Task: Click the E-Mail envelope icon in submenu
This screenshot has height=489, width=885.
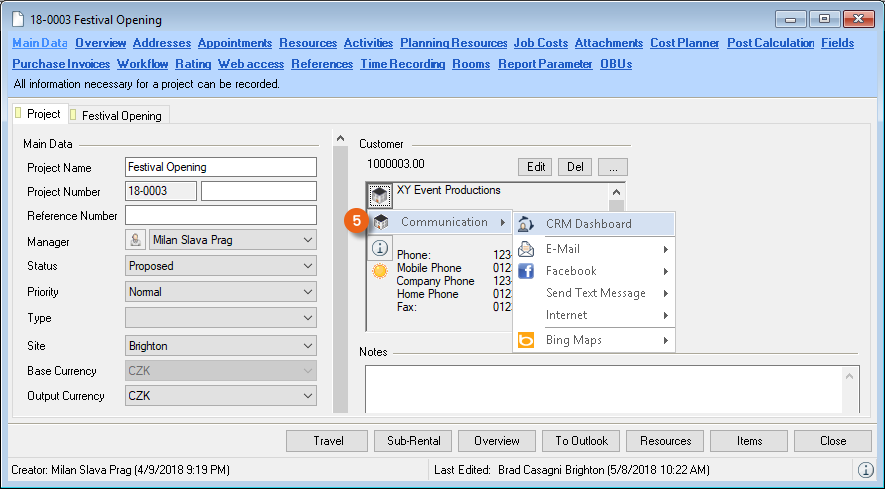Action: tap(526, 249)
